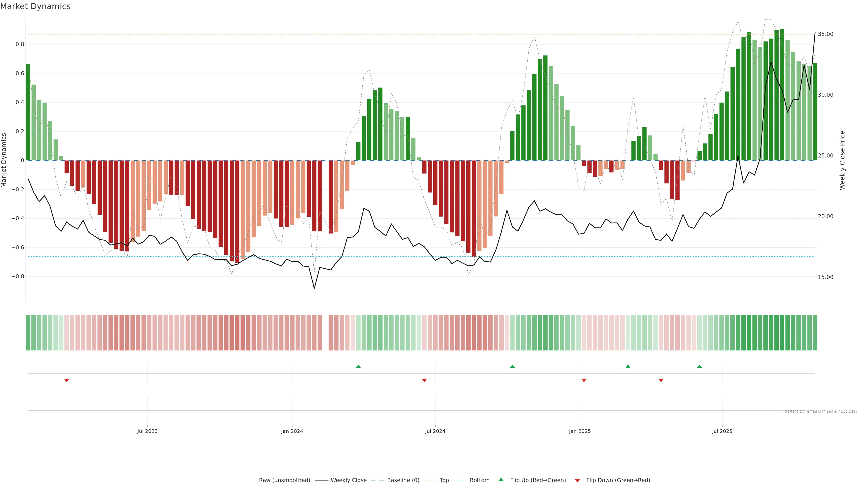
Task: Click the Weekly Close Price axis title
Action: [842, 160]
